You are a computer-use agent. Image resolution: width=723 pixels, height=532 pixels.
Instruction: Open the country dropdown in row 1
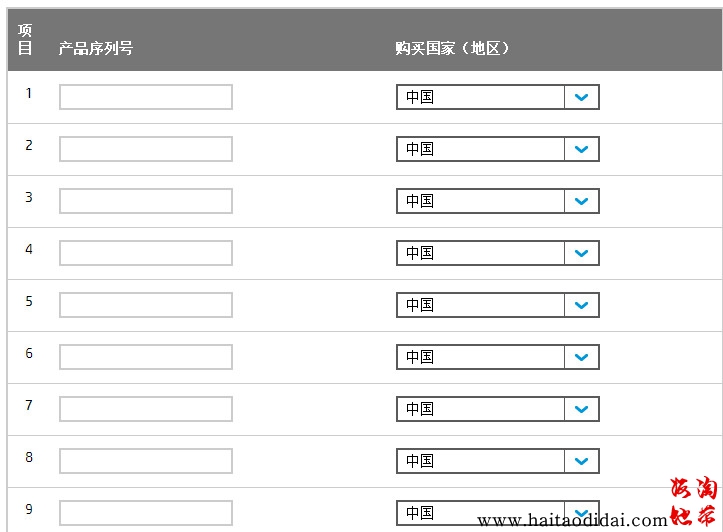tap(497, 97)
